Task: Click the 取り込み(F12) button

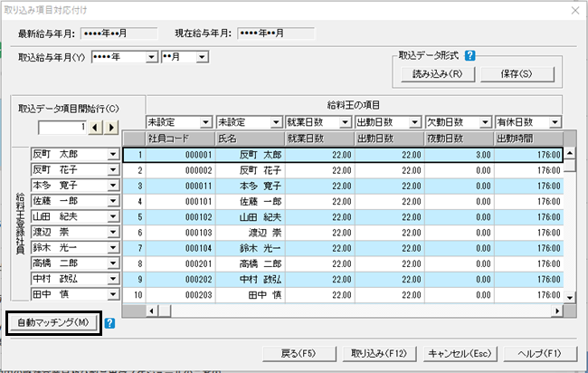Action: click(x=379, y=353)
